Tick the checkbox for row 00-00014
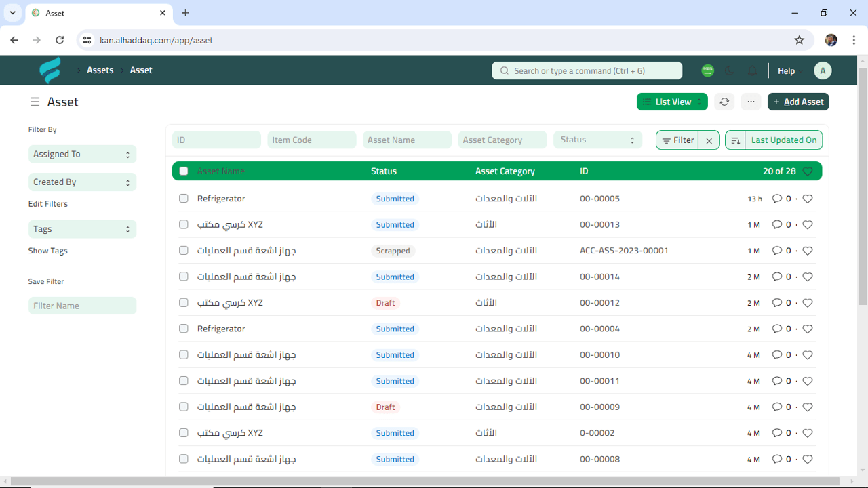This screenshot has width=868, height=488. pyautogui.click(x=184, y=277)
